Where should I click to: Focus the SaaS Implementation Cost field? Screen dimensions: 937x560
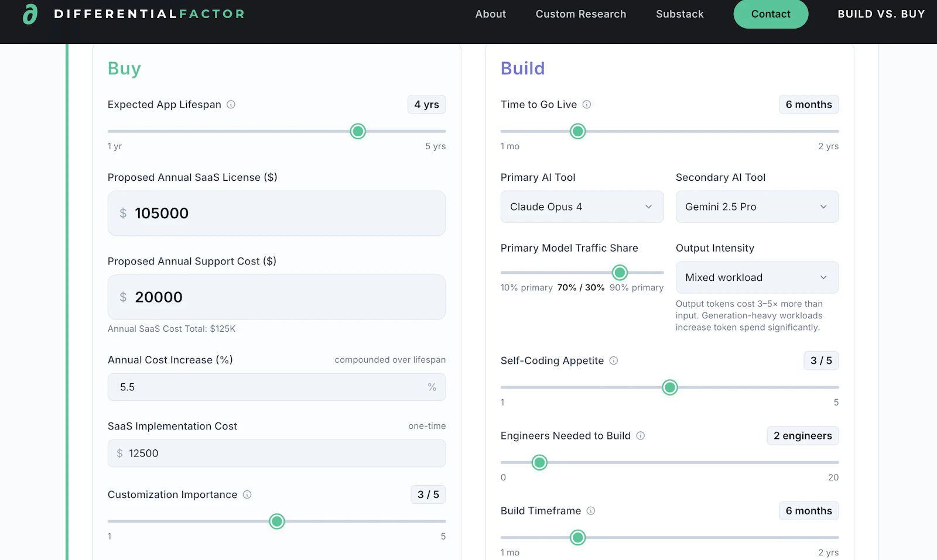click(x=276, y=454)
